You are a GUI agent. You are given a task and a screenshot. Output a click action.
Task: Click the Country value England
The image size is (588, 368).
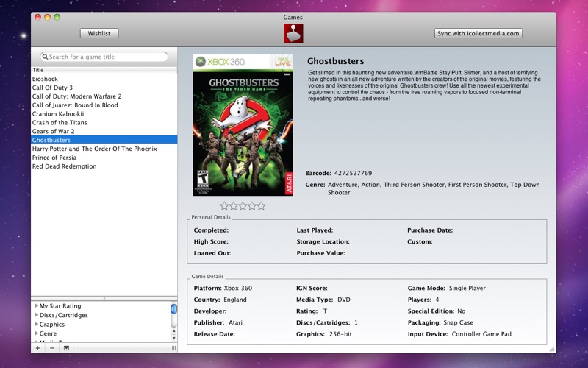(x=235, y=300)
